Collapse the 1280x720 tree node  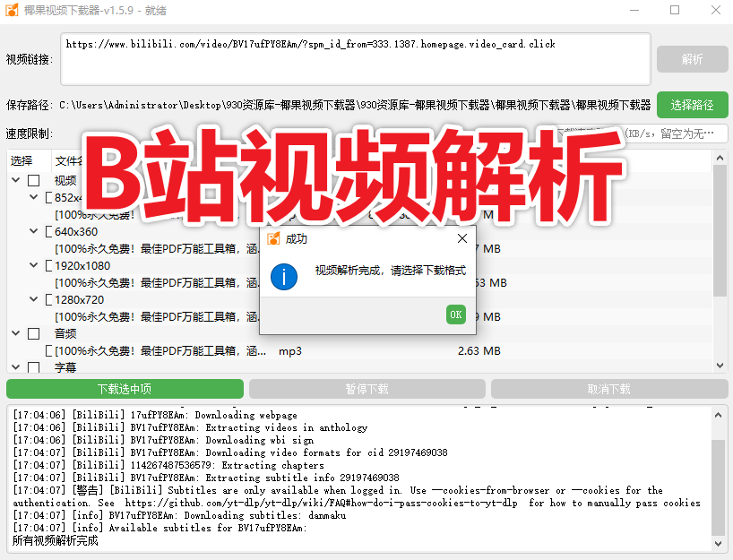coord(34,299)
